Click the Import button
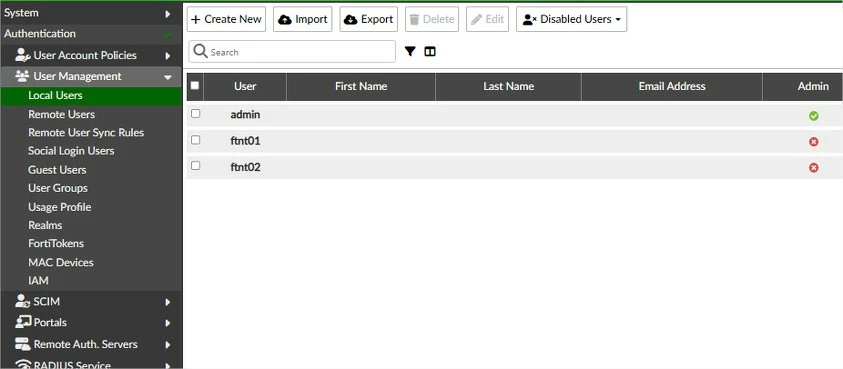The image size is (843, 369). click(x=303, y=19)
